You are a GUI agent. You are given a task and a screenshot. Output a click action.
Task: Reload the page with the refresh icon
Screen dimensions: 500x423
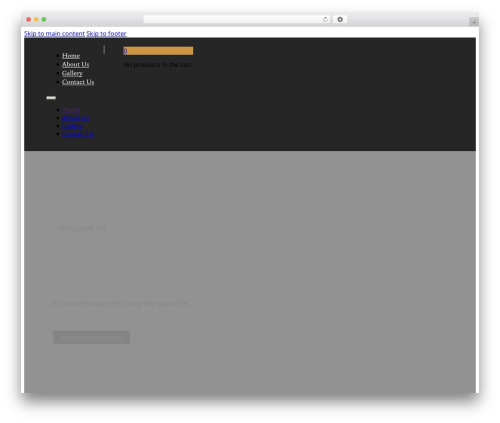(x=325, y=19)
